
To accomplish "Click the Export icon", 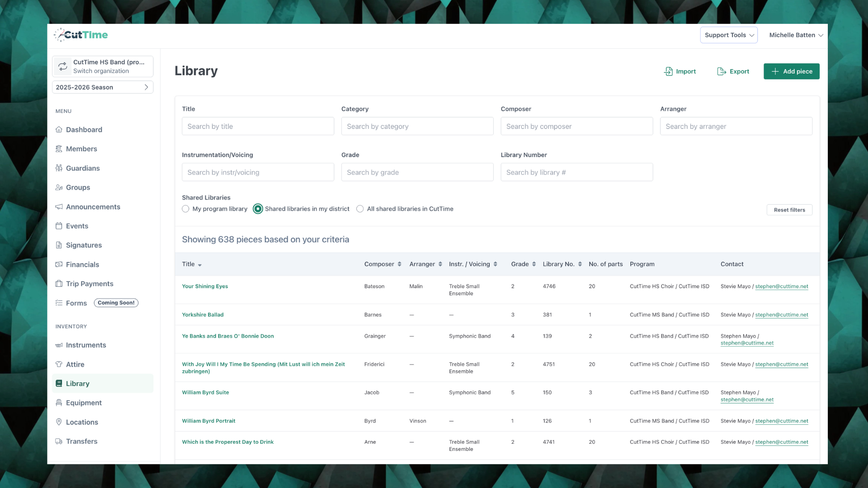I will (721, 71).
